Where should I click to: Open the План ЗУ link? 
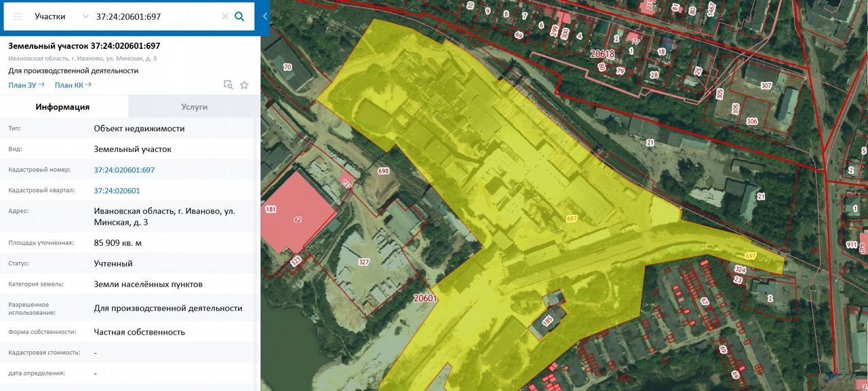[26, 85]
